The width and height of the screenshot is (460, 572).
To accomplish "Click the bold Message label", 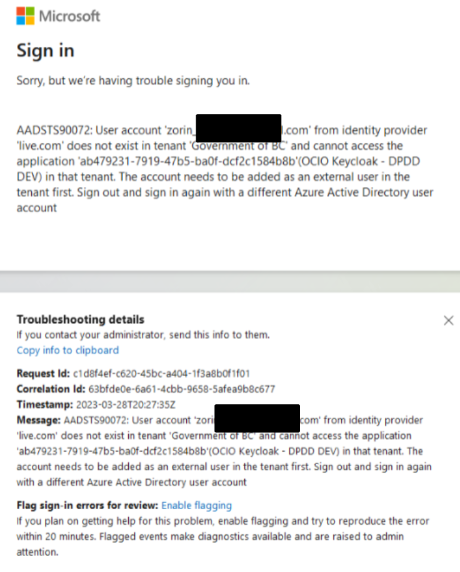I will pyautogui.click(x=39, y=420).
